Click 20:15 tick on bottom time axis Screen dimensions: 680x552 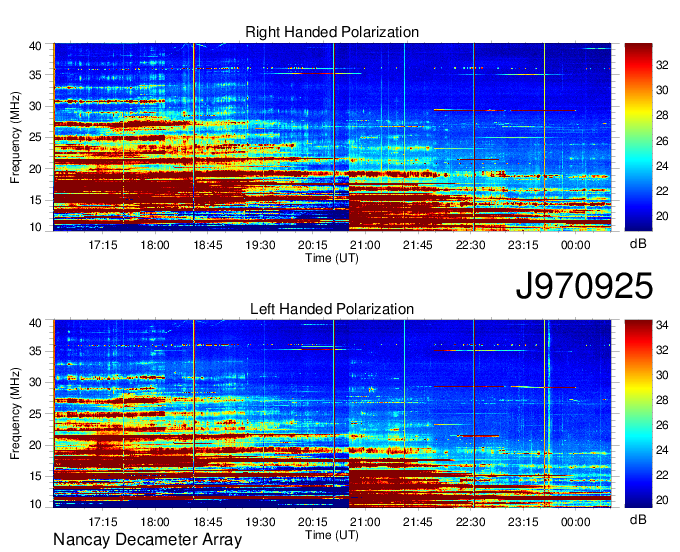click(313, 522)
